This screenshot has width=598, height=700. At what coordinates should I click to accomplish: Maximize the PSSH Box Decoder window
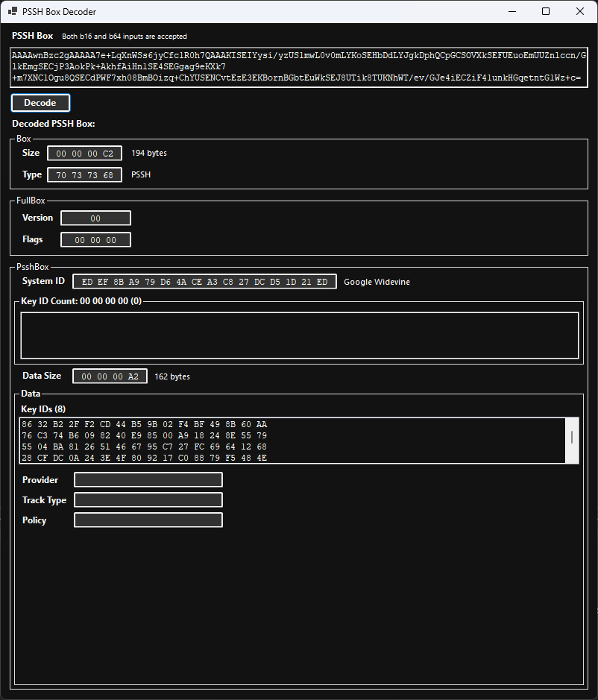pyautogui.click(x=546, y=11)
